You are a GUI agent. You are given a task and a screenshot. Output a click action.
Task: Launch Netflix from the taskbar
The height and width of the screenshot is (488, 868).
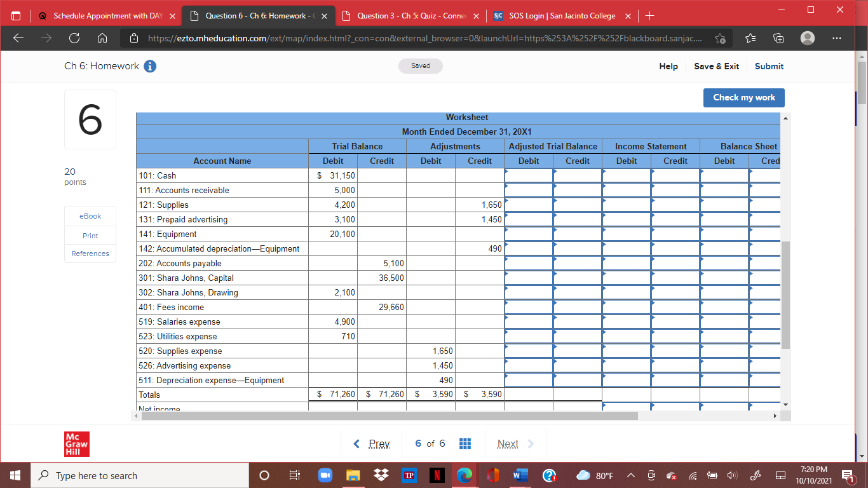pyautogui.click(x=438, y=475)
